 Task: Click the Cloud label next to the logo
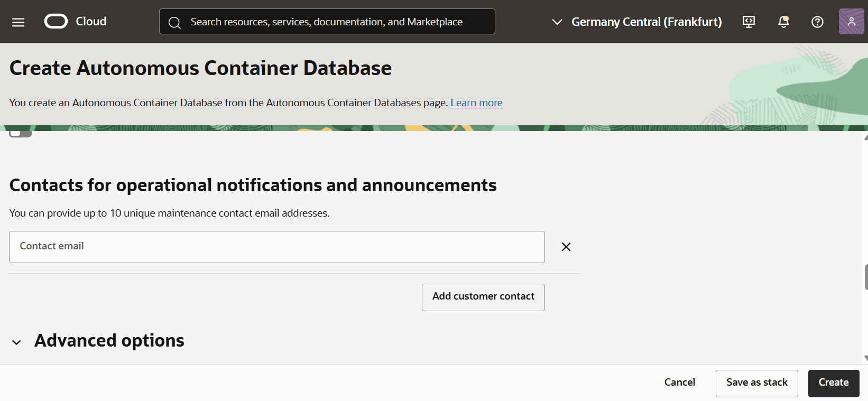91,21
